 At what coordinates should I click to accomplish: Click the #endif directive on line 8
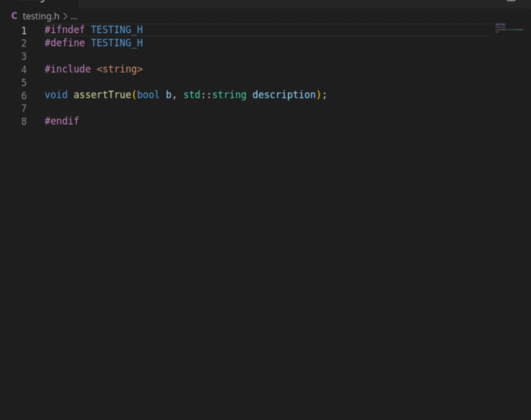(x=62, y=121)
